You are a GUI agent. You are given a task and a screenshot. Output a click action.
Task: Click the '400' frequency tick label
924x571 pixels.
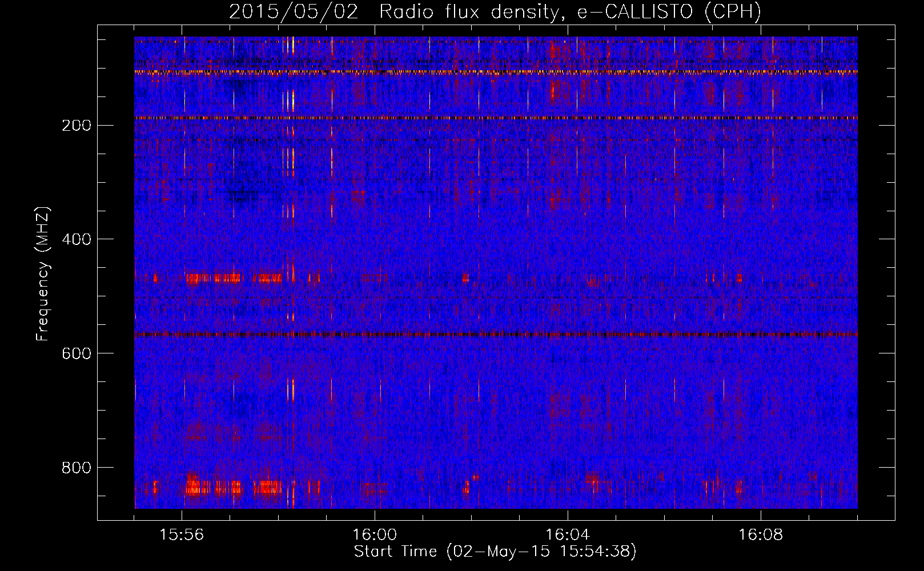click(77, 239)
